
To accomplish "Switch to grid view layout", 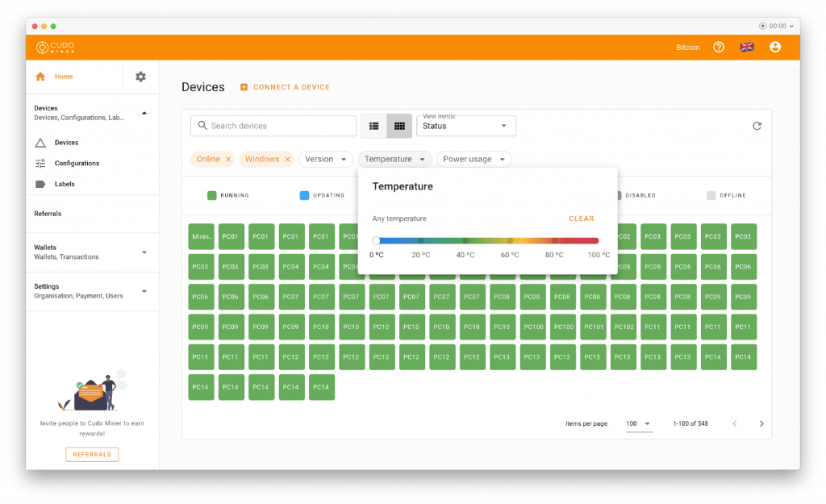I will (x=399, y=126).
